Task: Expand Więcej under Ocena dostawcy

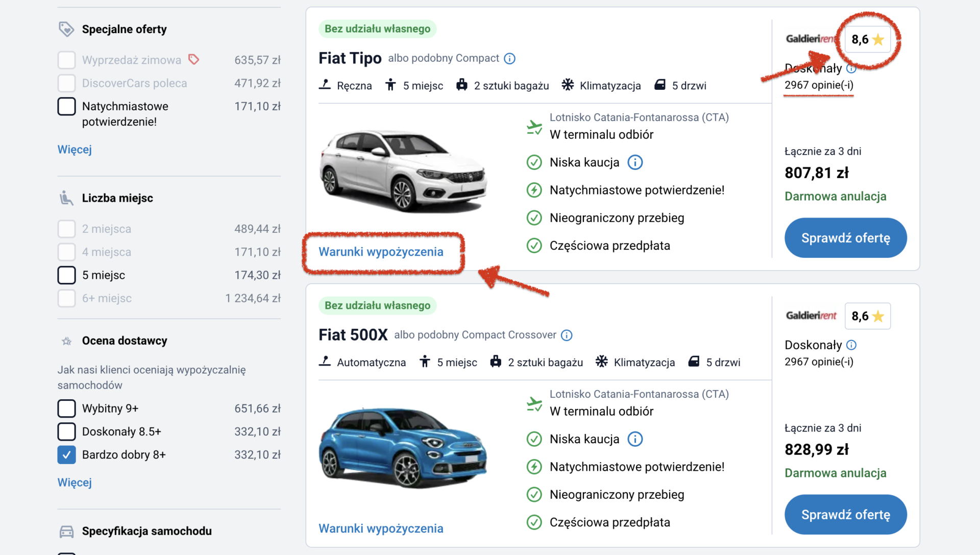Action: 75,482
